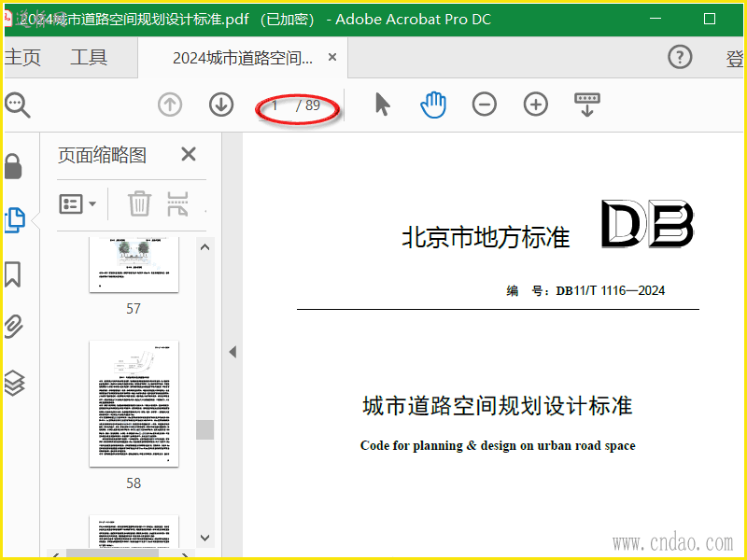Screen dimensions: 747x560
Task: Switch to the 工具 tab
Action: point(89,58)
